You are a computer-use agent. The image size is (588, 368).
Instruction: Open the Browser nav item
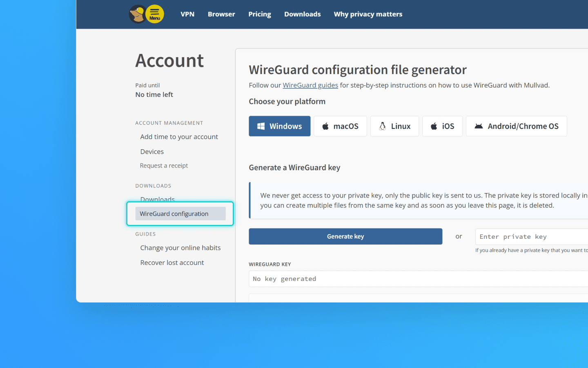(x=221, y=14)
